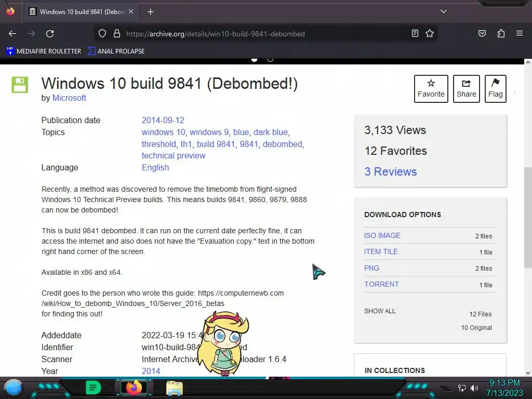
Task: Open ISO IMAGE download option
Action: [x=382, y=235]
